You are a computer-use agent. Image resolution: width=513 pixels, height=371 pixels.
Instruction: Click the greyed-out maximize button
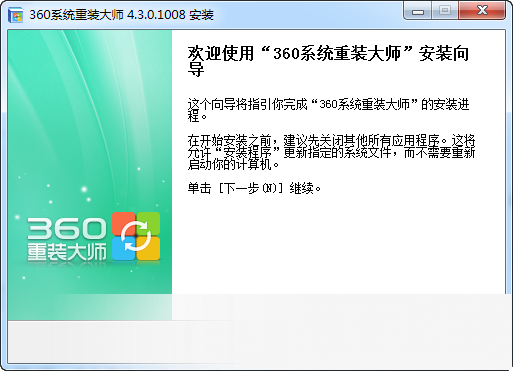(445, 11)
